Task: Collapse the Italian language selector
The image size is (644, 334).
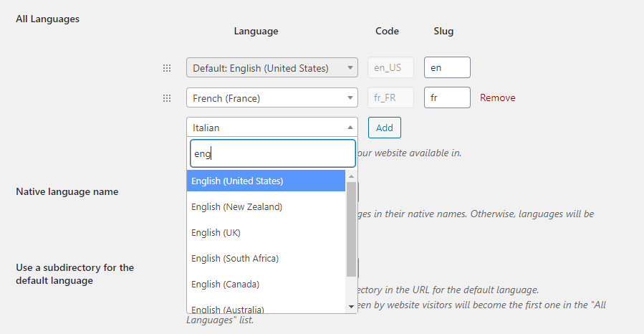Action: click(272, 128)
